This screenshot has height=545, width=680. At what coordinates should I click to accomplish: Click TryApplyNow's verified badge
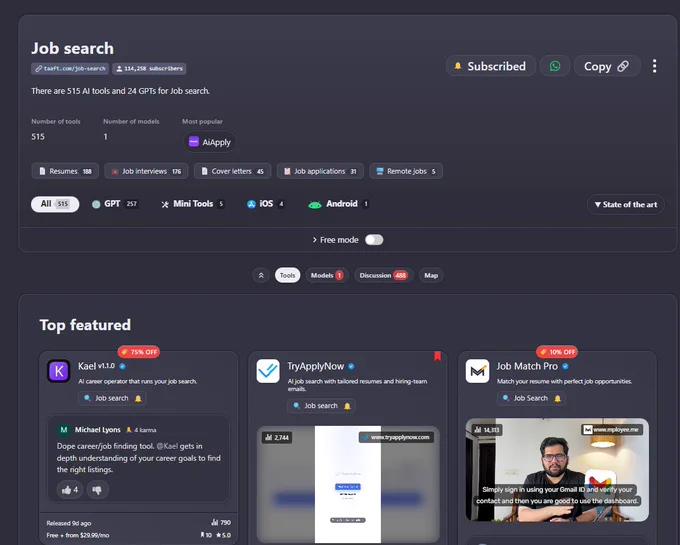coord(351,366)
